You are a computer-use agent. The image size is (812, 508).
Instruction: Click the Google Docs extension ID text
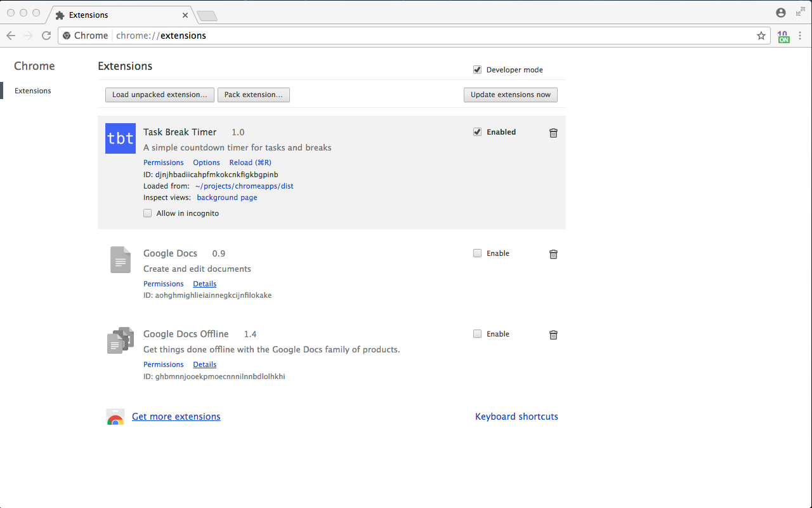207,295
